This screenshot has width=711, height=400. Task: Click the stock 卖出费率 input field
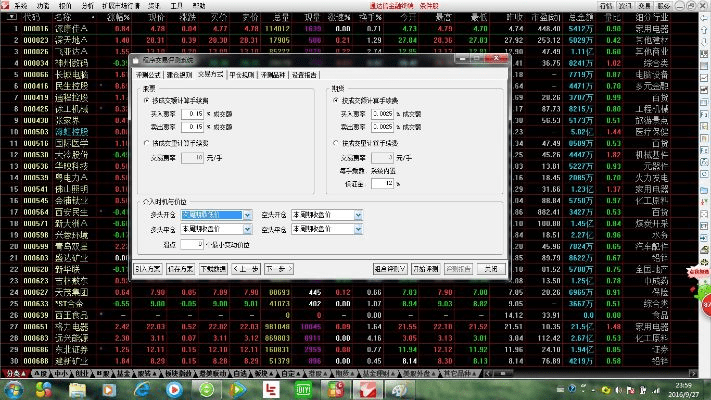tap(192, 127)
